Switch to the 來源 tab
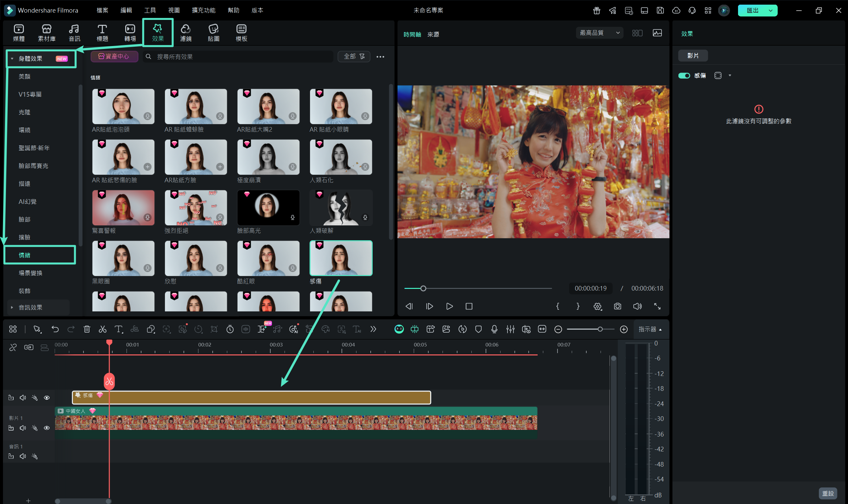Screen dimensions: 848x504 point(432,34)
